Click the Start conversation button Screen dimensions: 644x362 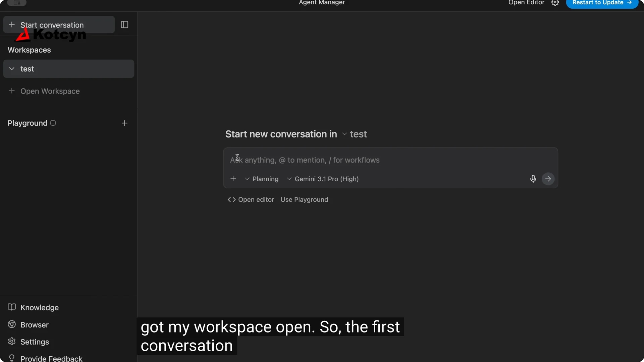coord(59,25)
